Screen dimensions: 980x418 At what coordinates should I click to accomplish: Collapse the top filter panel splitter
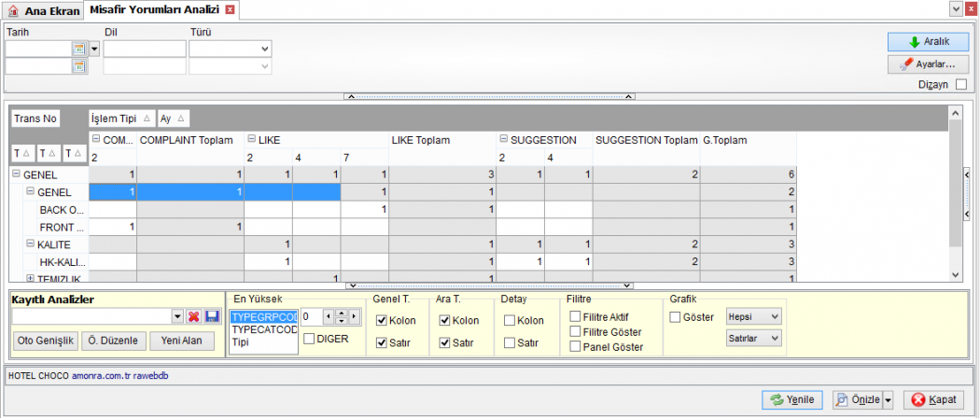click(x=489, y=96)
